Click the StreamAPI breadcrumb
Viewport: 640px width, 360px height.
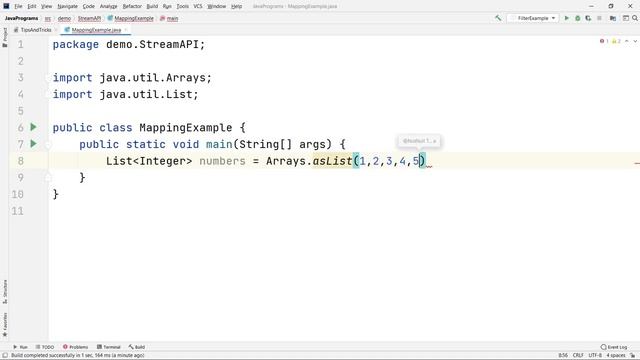coord(89,18)
